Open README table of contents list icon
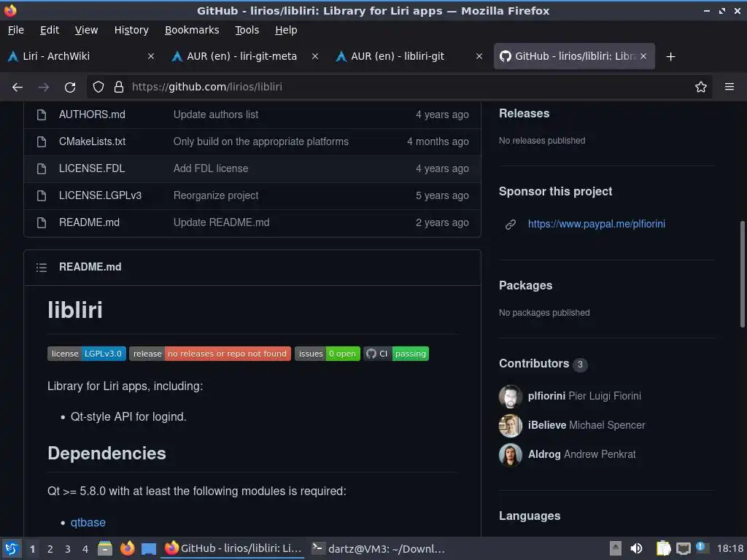This screenshot has width=747, height=560. click(x=42, y=268)
